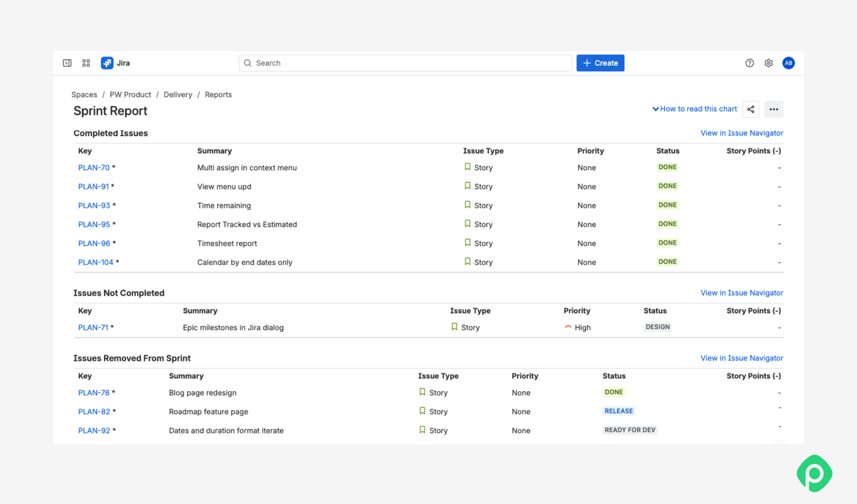
Task: Click the High priority arrow icon
Action: pos(568,327)
